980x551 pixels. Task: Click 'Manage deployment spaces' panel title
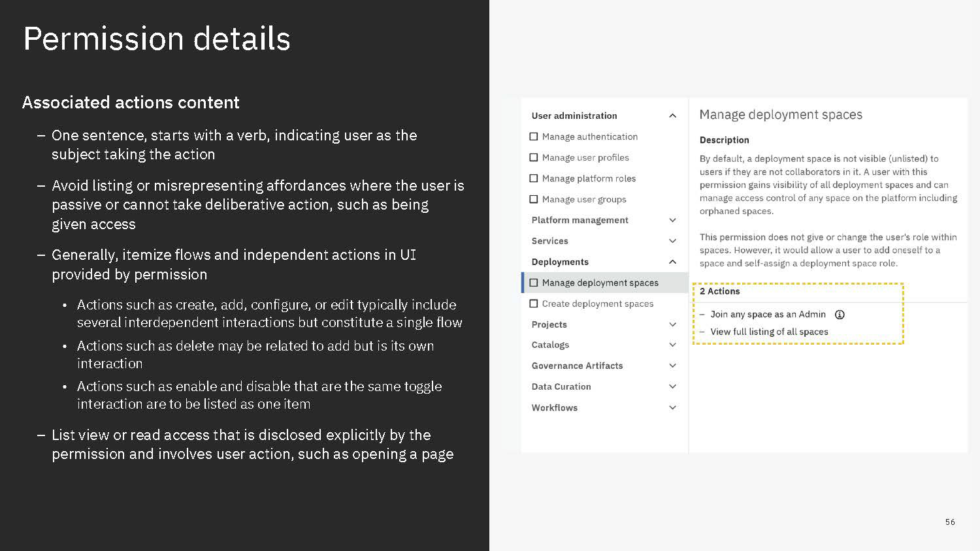pyautogui.click(x=781, y=115)
